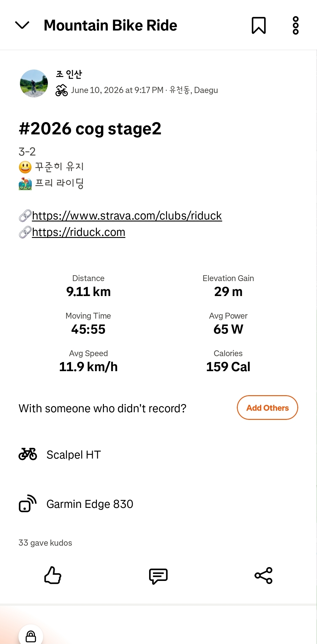Open comments with the speech bubble icon

[x=158, y=576]
